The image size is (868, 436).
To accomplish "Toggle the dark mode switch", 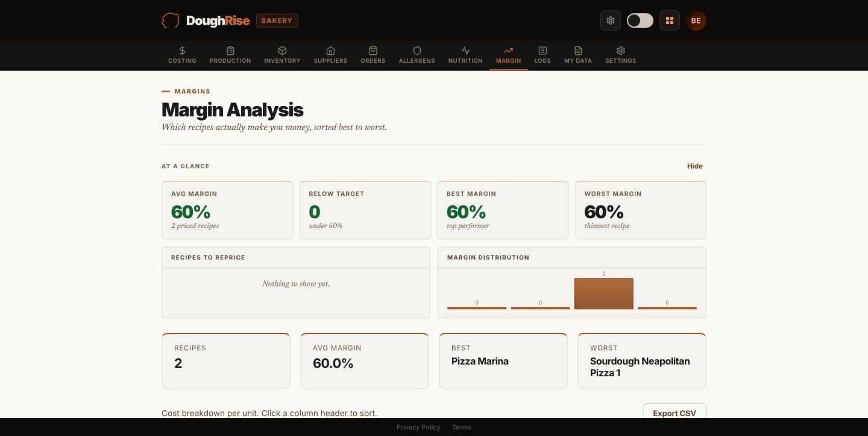I will (640, 21).
